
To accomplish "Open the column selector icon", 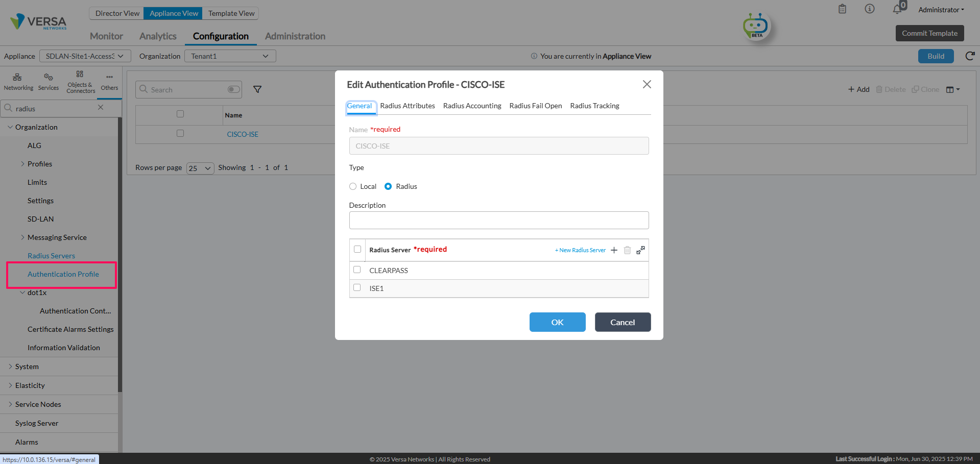I will pos(953,89).
